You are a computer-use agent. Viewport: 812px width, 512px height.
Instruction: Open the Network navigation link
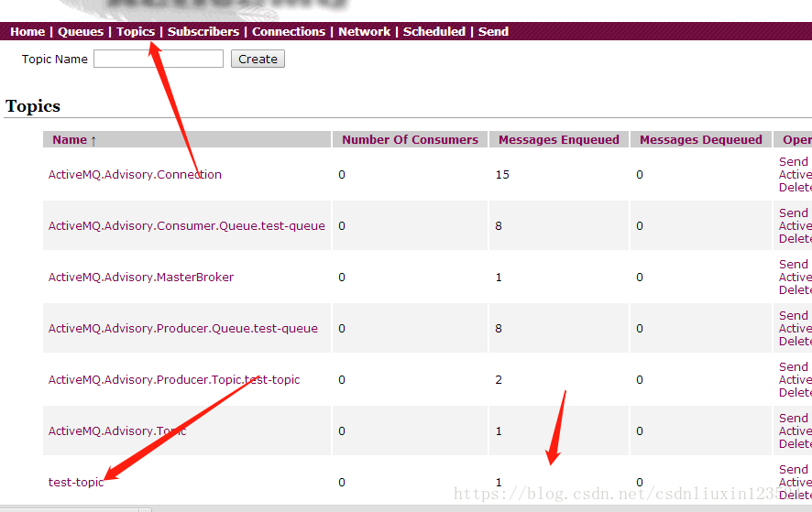tap(364, 31)
